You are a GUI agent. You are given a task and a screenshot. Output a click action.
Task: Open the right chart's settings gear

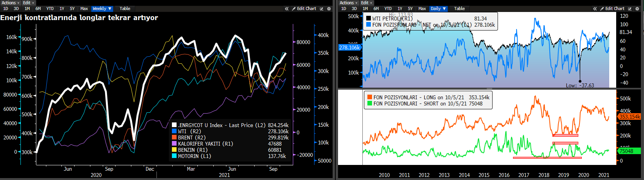click(637, 8)
